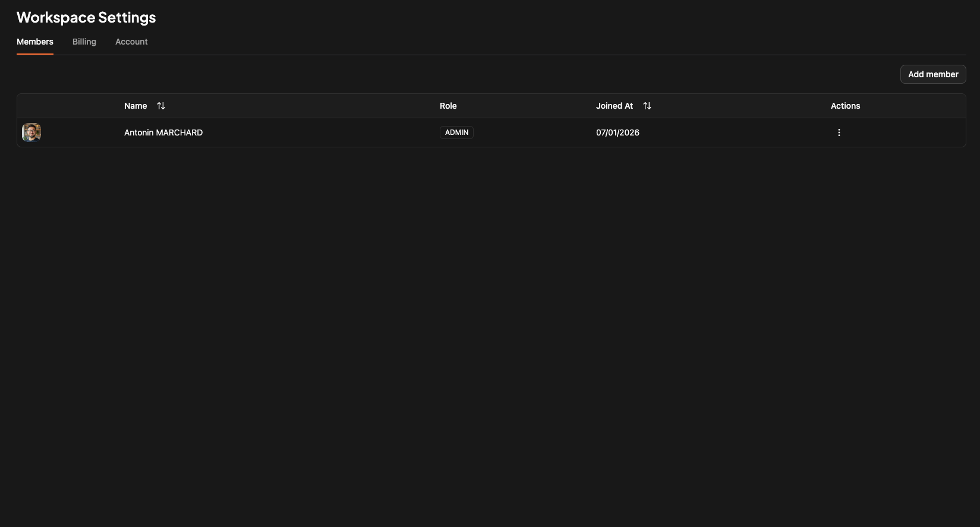This screenshot has height=527, width=980.
Task: Sort members by Name column arrows
Action: 161,106
